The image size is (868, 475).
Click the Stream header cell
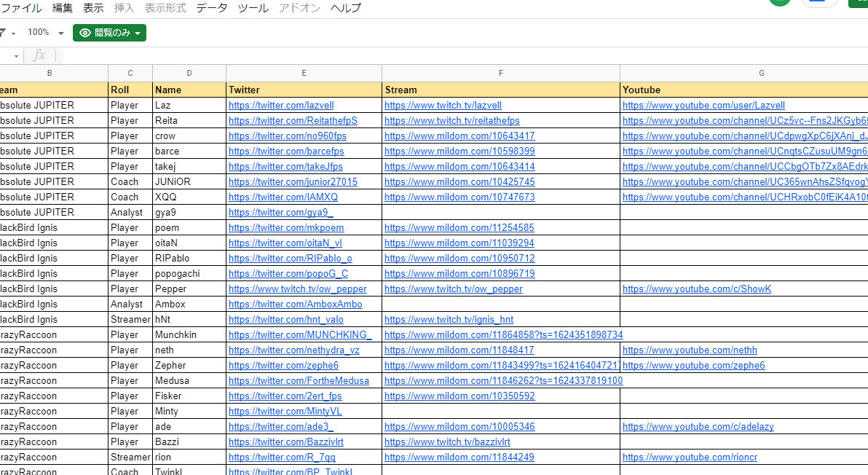(501, 90)
